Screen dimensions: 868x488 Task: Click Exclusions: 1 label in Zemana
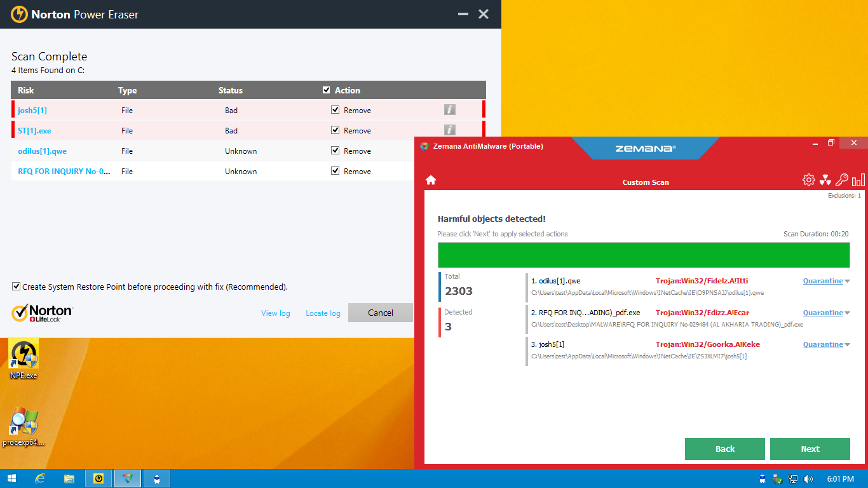point(844,196)
